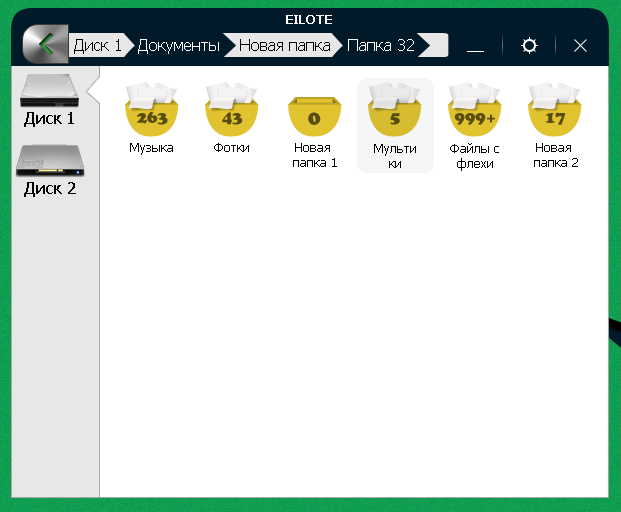
Task: Click the Папка 32 breadcrumb segment
Action: pyautogui.click(x=380, y=46)
